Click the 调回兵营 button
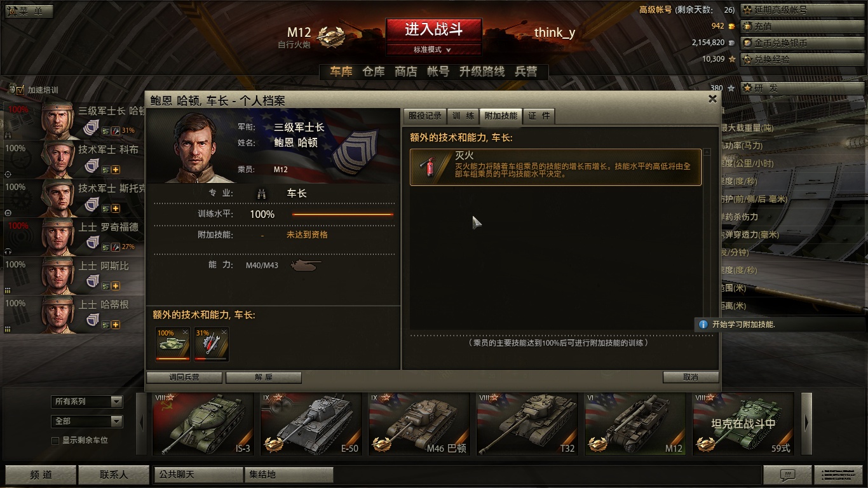 (184, 377)
